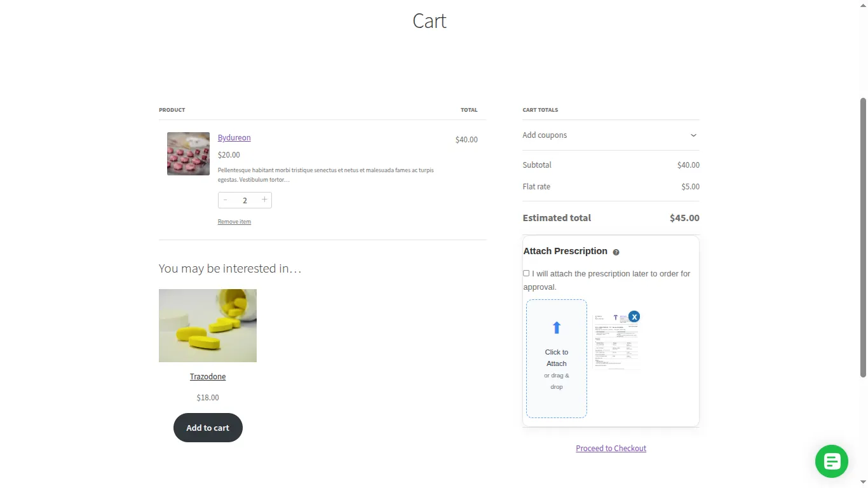Add Trazodone to cart
This screenshot has height=488, width=868.
tap(208, 428)
